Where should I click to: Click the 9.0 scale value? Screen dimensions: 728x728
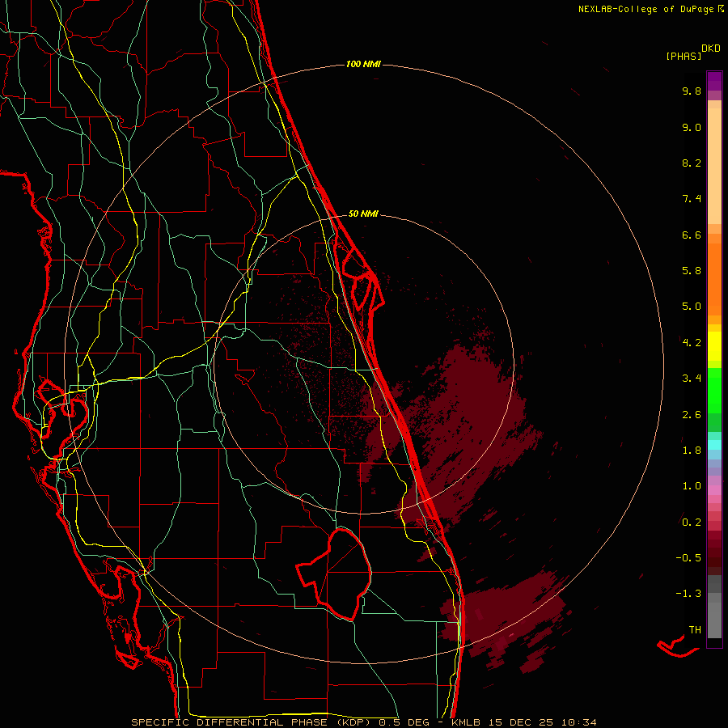click(692, 127)
